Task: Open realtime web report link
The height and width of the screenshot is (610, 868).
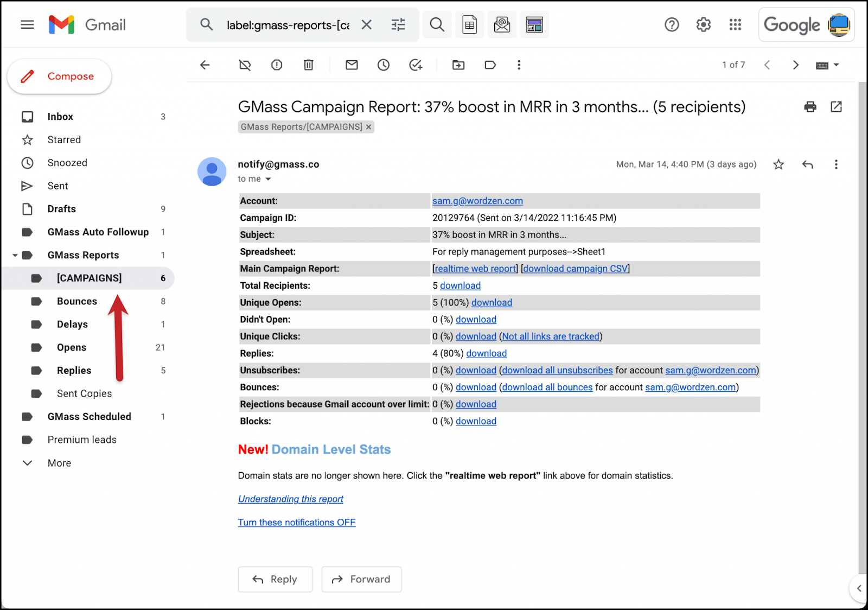Action: click(x=475, y=269)
